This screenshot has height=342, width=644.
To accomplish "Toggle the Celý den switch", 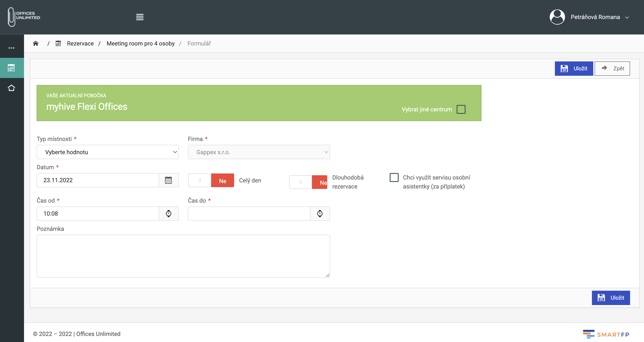I will click(x=211, y=180).
